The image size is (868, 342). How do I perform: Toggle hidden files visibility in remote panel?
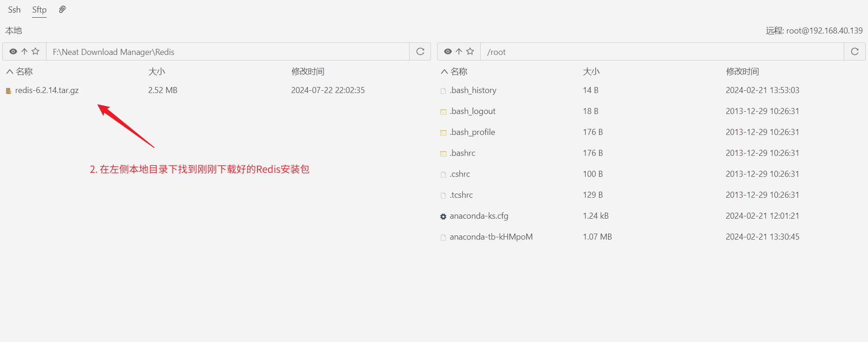point(448,52)
